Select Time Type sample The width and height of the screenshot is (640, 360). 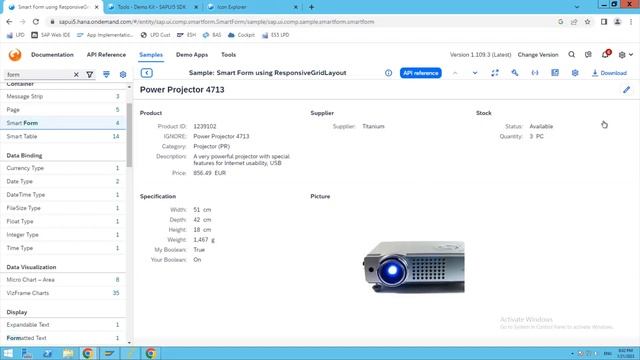point(63,248)
